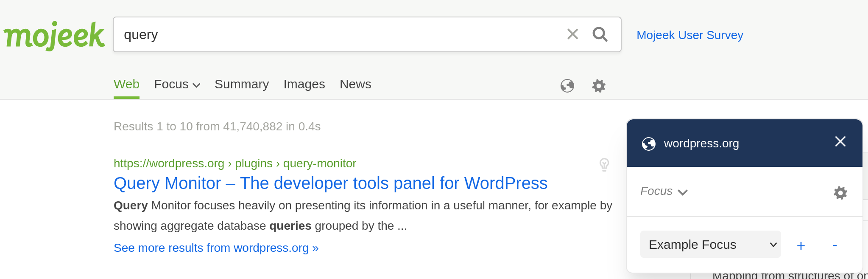Submit search with the magnifying glass icon

(600, 34)
